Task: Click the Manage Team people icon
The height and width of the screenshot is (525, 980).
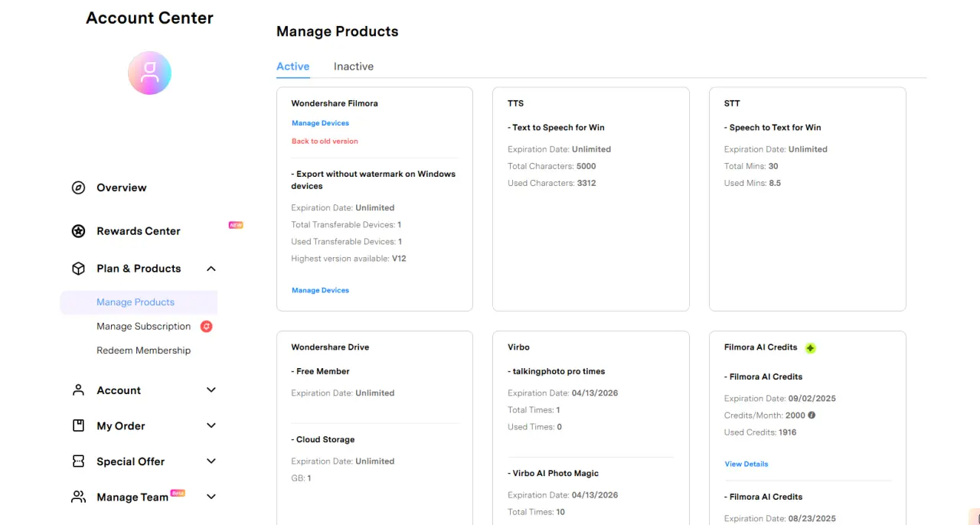Action: pyautogui.click(x=78, y=497)
